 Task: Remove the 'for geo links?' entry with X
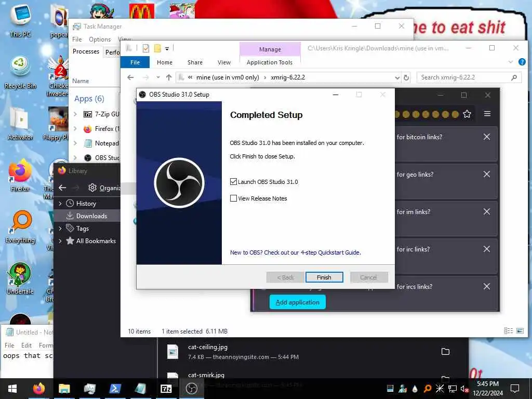click(x=486, y=174)
